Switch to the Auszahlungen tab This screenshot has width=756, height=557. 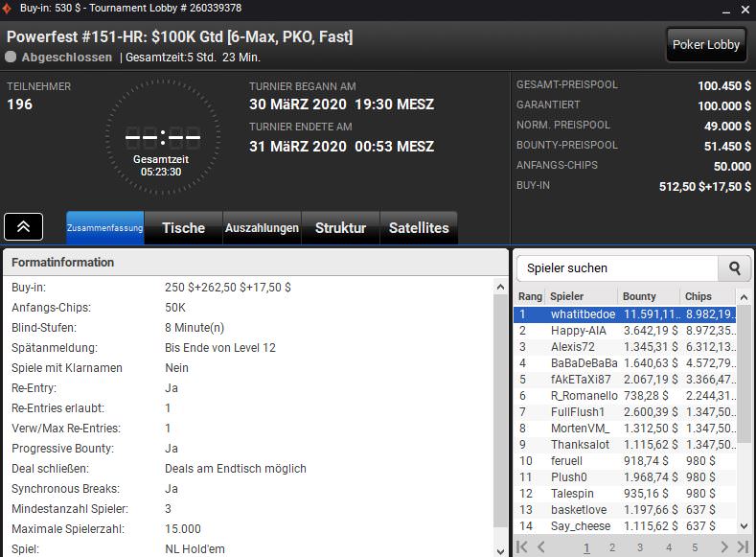coord(262,228)
